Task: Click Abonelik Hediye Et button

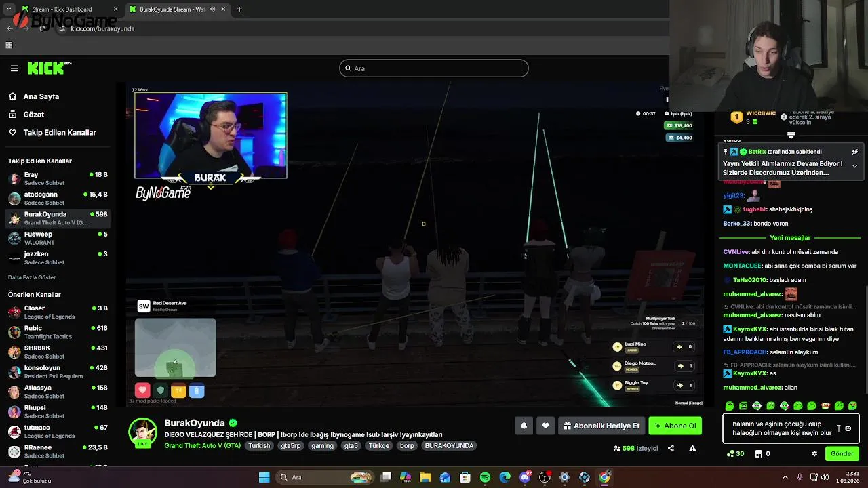Action: coord(601,426)
